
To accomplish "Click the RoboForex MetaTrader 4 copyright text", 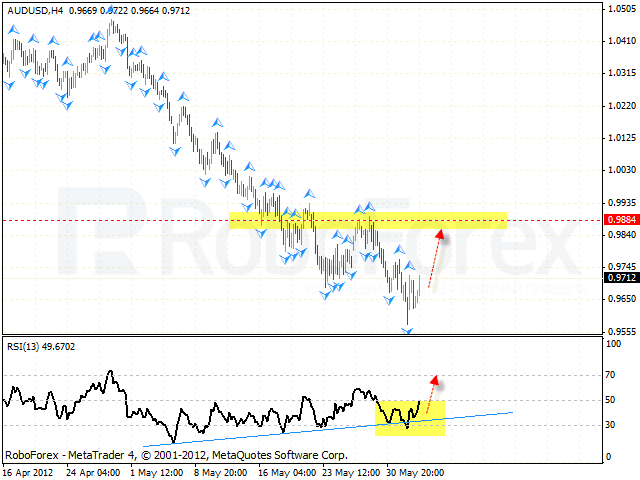I will point(176,455).
